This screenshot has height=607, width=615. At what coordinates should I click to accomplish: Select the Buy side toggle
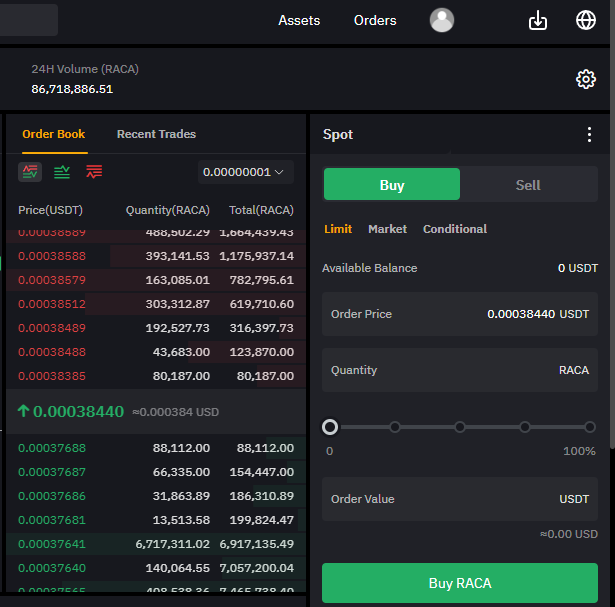391,184
